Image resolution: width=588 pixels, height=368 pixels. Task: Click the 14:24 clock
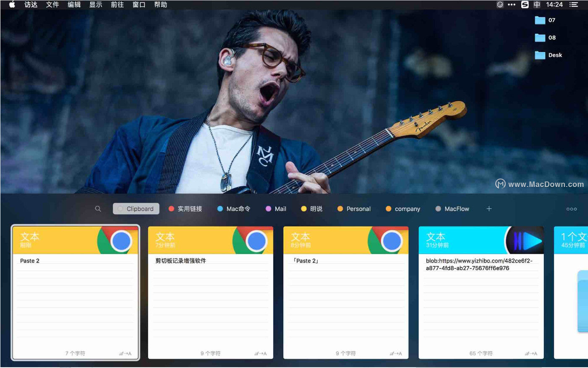(554, 5)
